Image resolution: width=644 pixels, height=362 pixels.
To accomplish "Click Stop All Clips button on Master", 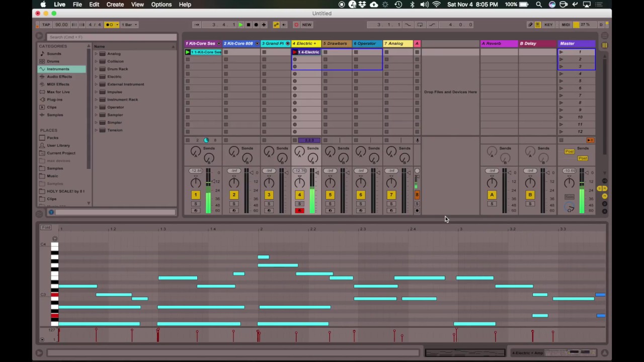I will tap(561, 140).
